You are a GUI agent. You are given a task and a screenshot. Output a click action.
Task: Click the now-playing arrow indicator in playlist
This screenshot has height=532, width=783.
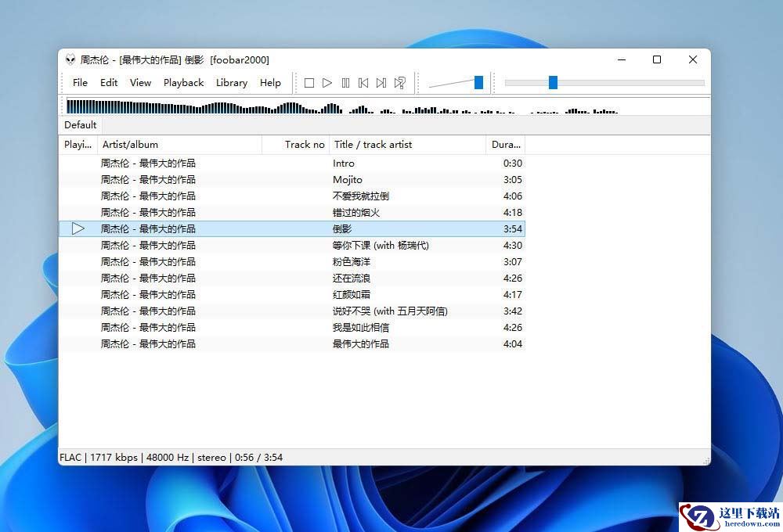(78, 228)
